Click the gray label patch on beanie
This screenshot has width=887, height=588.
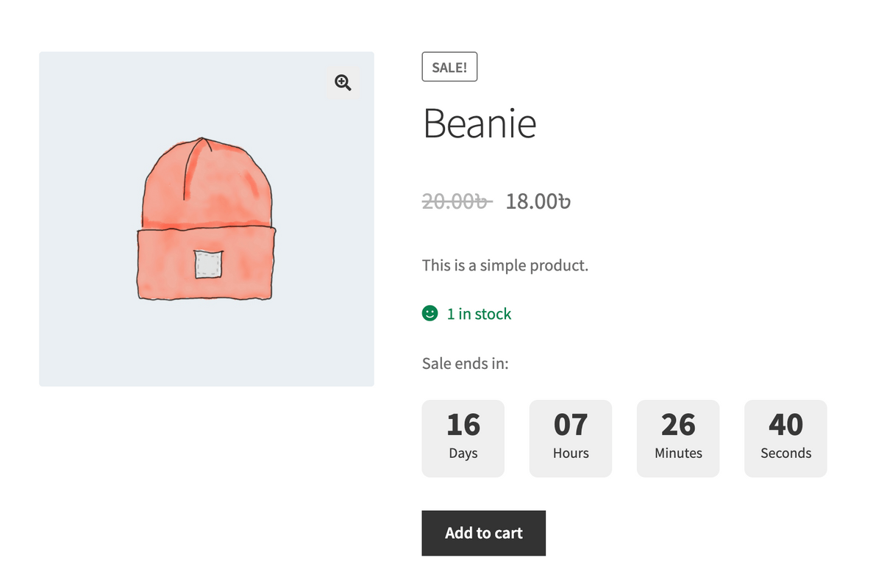208,265
